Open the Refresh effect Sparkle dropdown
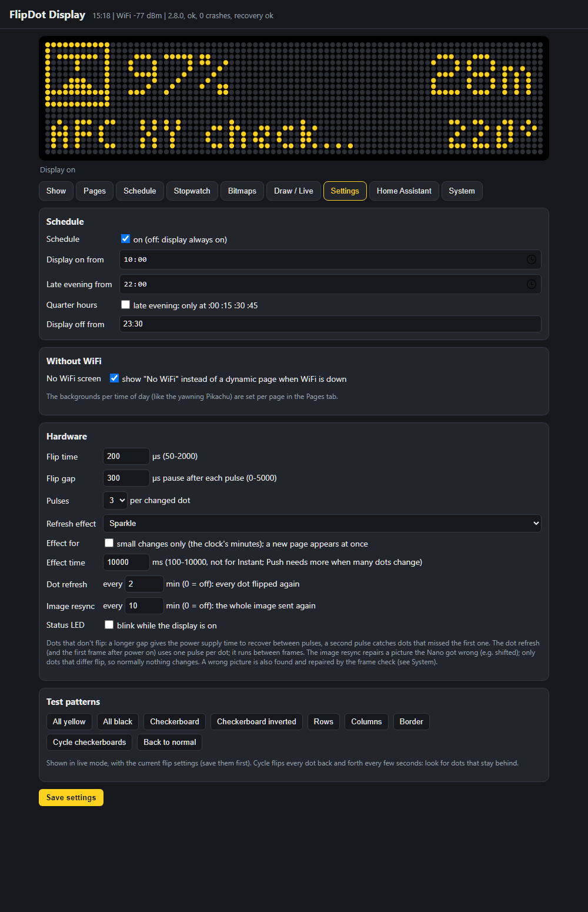Screen dimensions: 588x912 point(322,523)
